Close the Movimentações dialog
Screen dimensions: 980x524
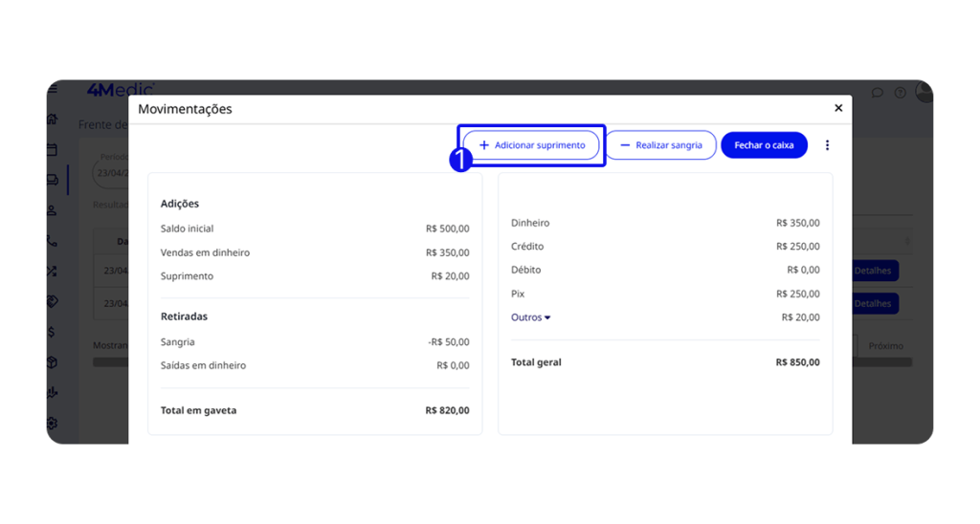(838, 108)
